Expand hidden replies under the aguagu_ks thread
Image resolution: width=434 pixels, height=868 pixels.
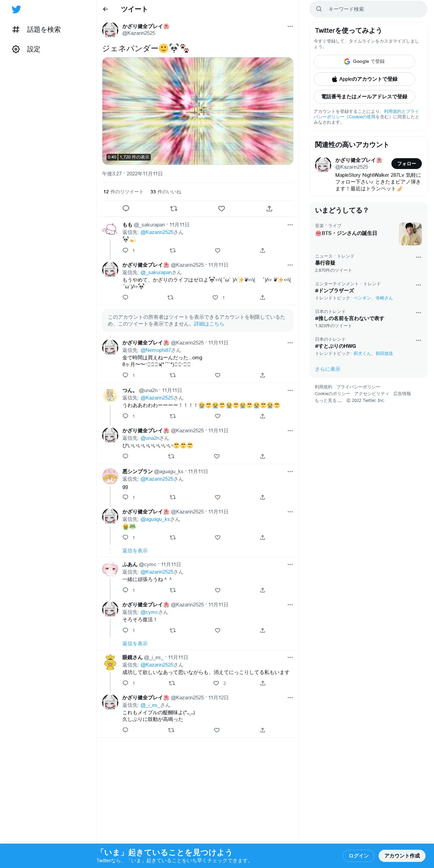135,551
